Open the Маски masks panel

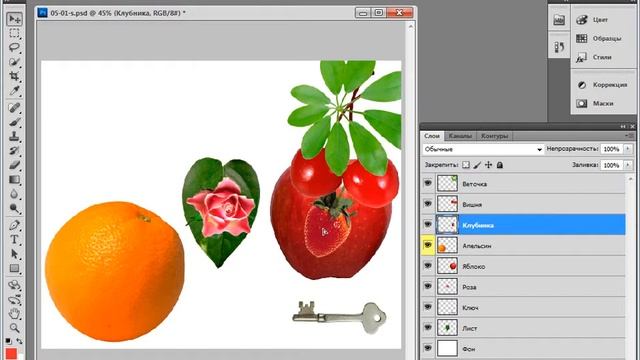(603, 103)
